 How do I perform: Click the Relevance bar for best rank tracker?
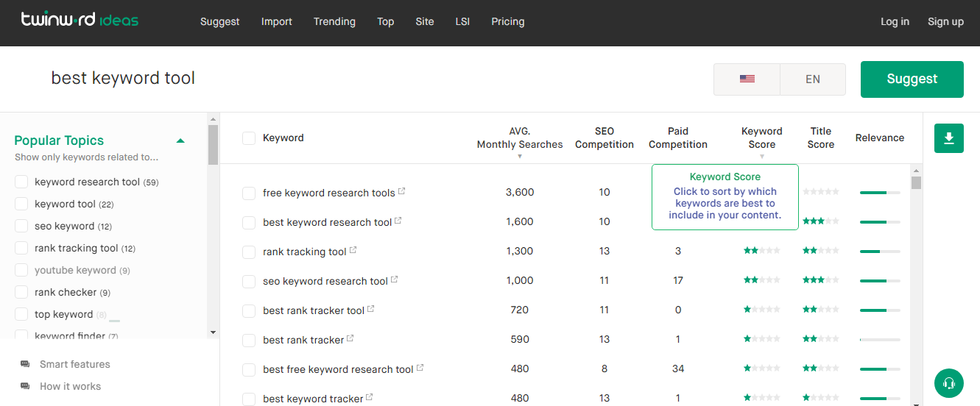[880, 339]
